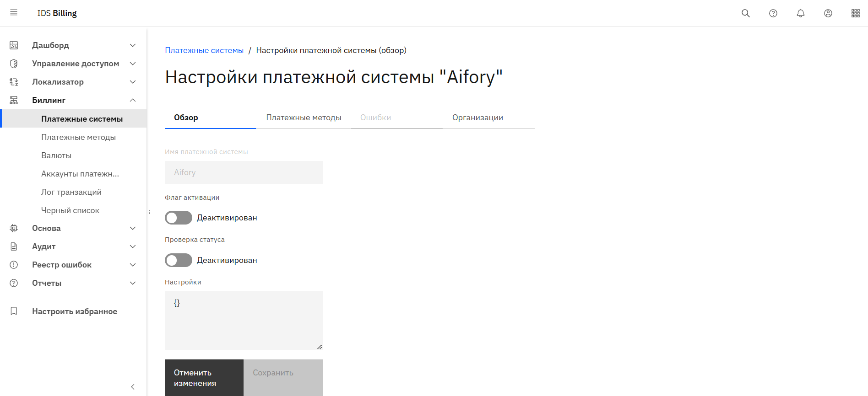Viewport: 868px width, 396px height.
Task: Click the search magnifier icon
Action: pos(745,13)
